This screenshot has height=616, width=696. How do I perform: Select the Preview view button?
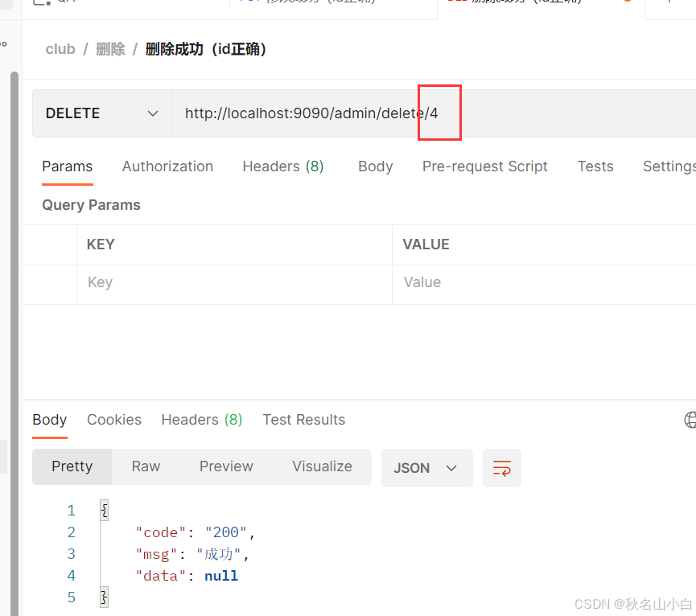coord(226,466)
